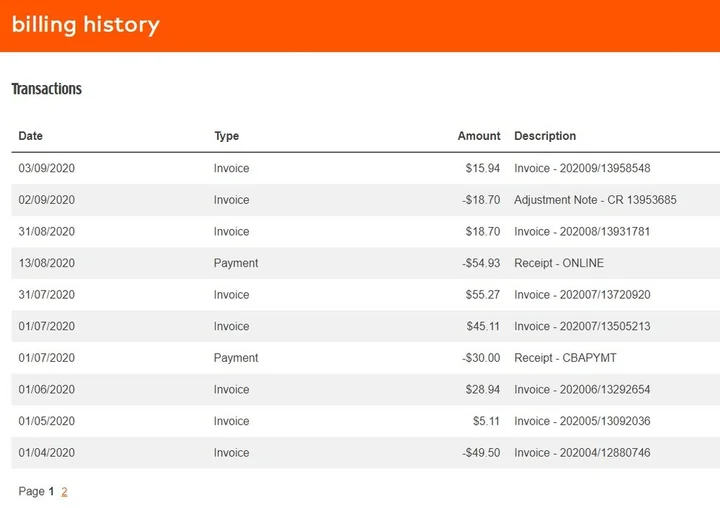The image size is (720, 508).
Task: Open Invoice - 202004/12880746
Action: point(582,453)
